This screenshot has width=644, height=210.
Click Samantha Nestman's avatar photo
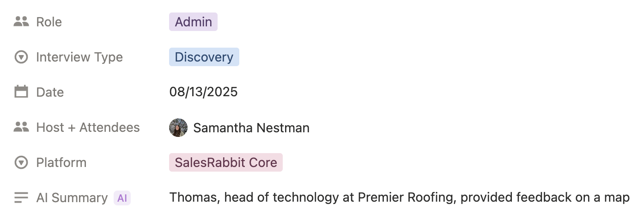(178, 128)
